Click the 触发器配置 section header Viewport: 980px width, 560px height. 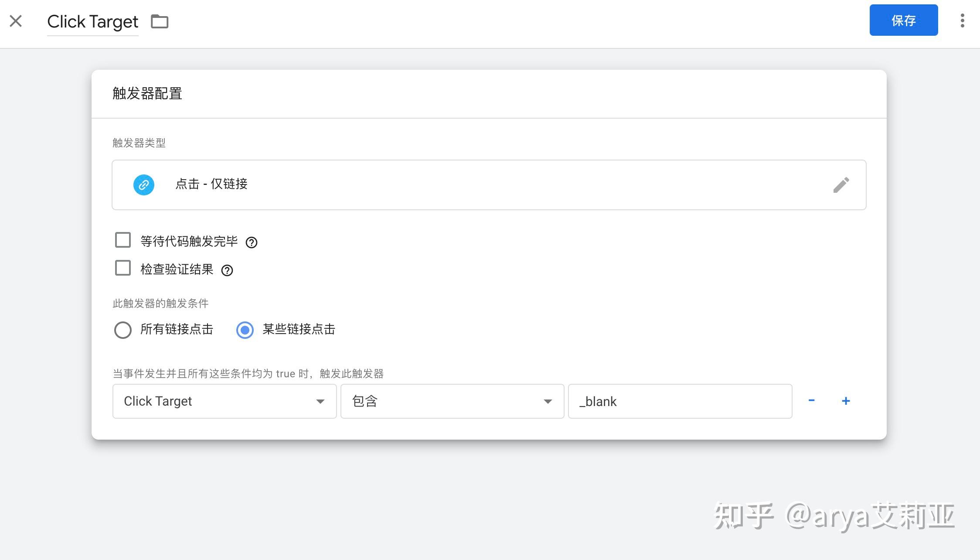click(x=147, y=93)
